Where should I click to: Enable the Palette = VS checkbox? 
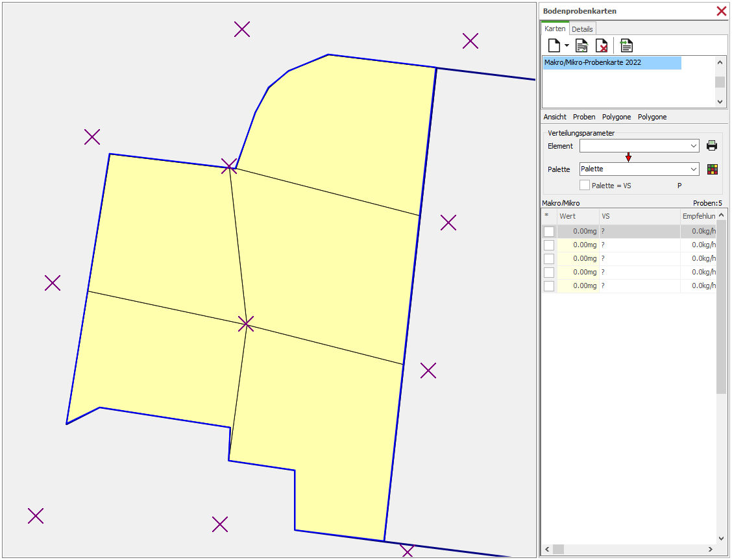click(x=585, y=186)
